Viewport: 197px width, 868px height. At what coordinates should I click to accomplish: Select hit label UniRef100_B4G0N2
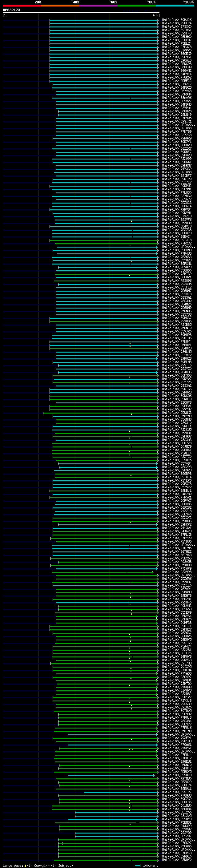[177, 71]
